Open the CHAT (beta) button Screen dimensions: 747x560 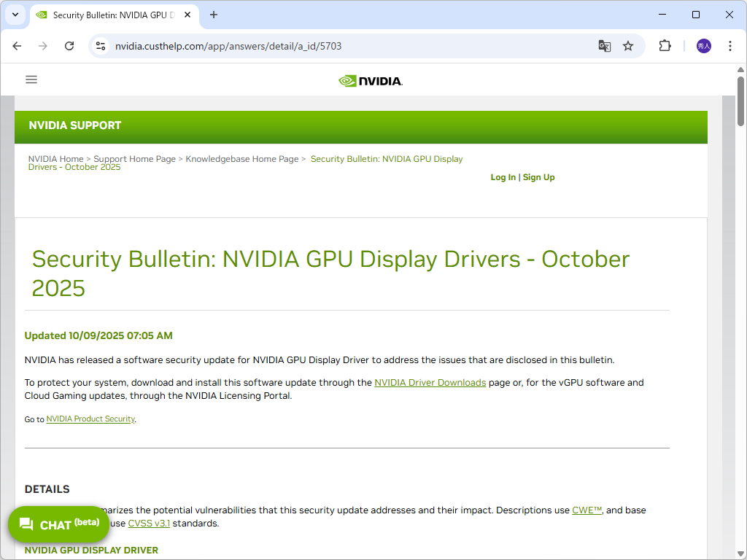(x=58, y=524)
